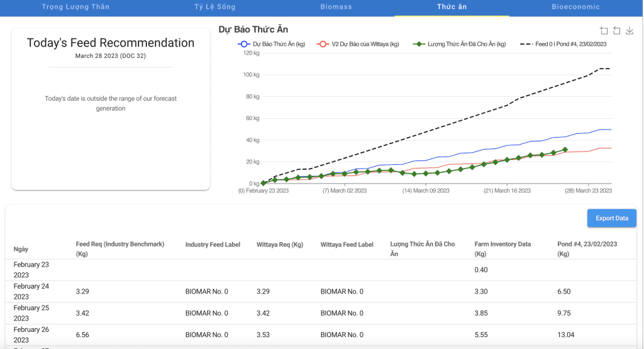The width and height of the screenshot is (644, 349).
Task: Click the Thức ăn tab
Action: [x=452, y=7]
